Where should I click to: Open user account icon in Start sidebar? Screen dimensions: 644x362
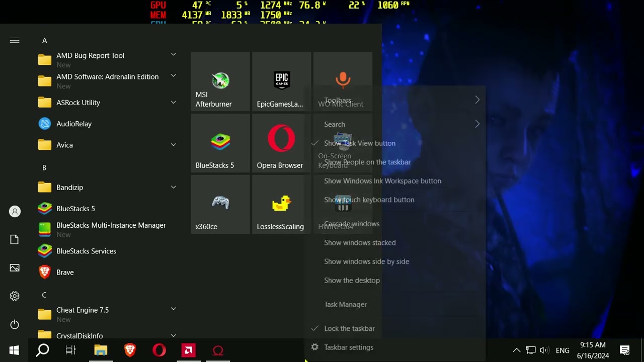tap(15, 212)
